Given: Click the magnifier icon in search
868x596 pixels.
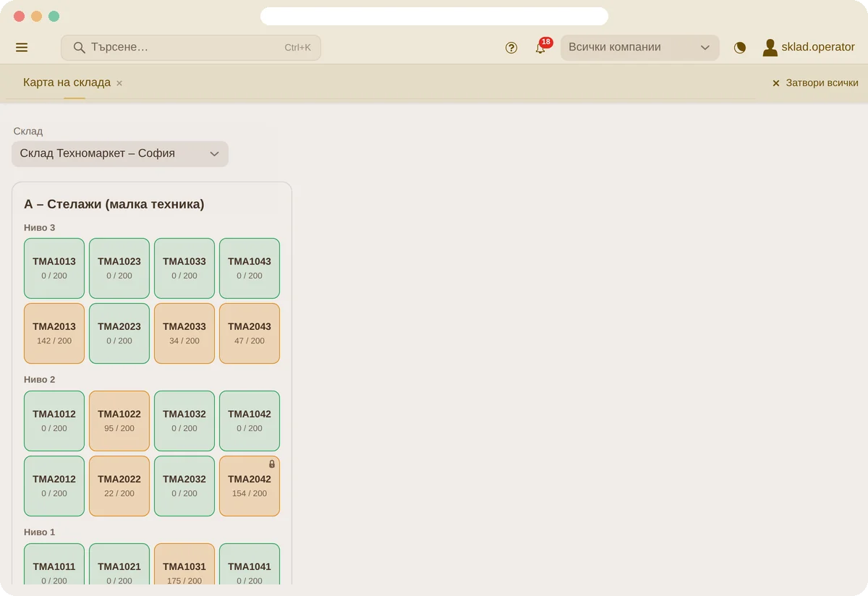Looking at the screenshot, I should point(80,48).
